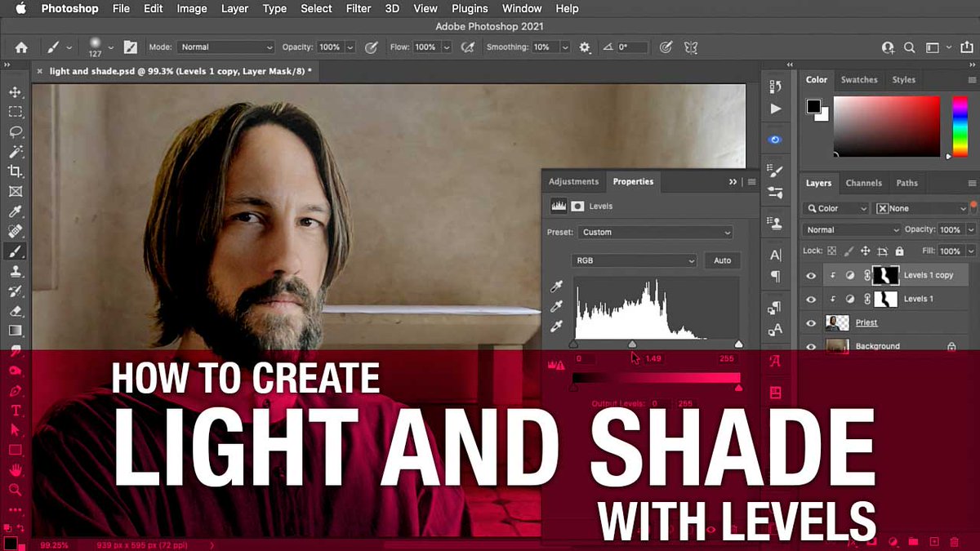Switch to the Channels tab

[x=864, y=183]
